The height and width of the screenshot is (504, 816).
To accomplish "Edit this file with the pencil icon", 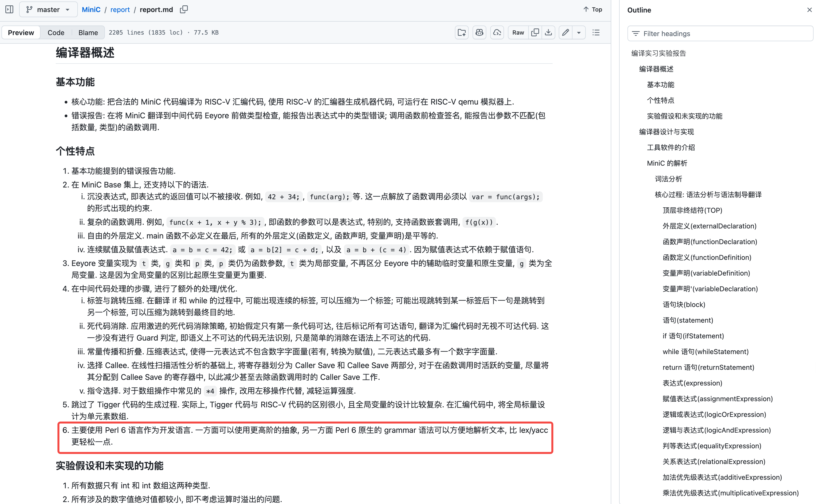I will click(566, 32).
